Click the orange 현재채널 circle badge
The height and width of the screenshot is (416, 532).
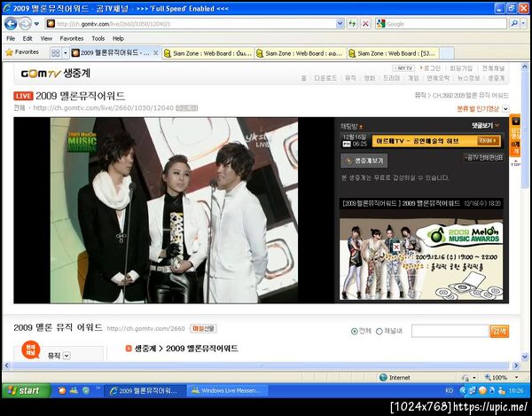click(31, 349)
